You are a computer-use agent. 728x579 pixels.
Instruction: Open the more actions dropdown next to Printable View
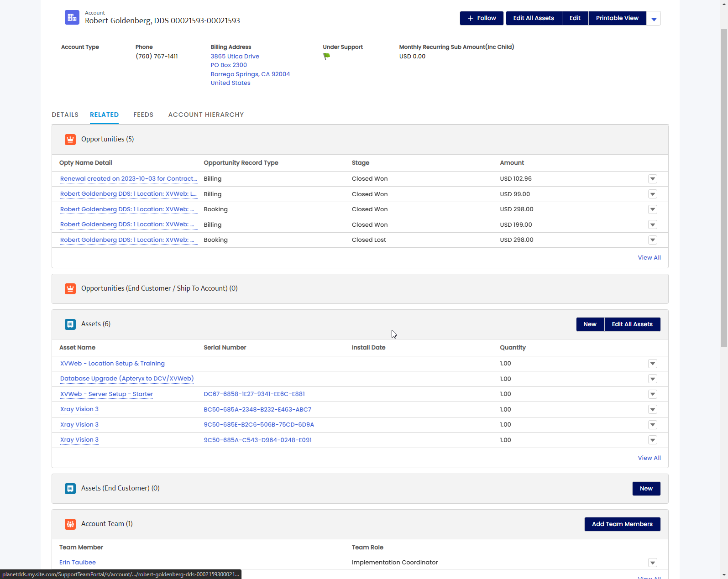(x=654, y=19)
